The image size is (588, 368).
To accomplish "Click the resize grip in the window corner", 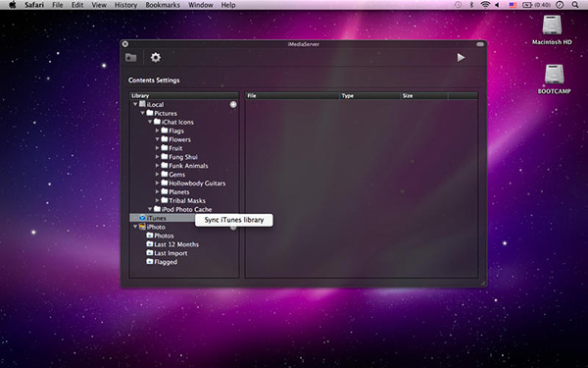I will tap(482, 284).
